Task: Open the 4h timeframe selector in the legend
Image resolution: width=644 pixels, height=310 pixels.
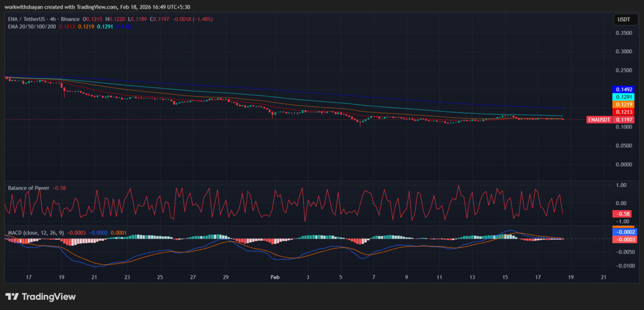Action: [53, 19]
